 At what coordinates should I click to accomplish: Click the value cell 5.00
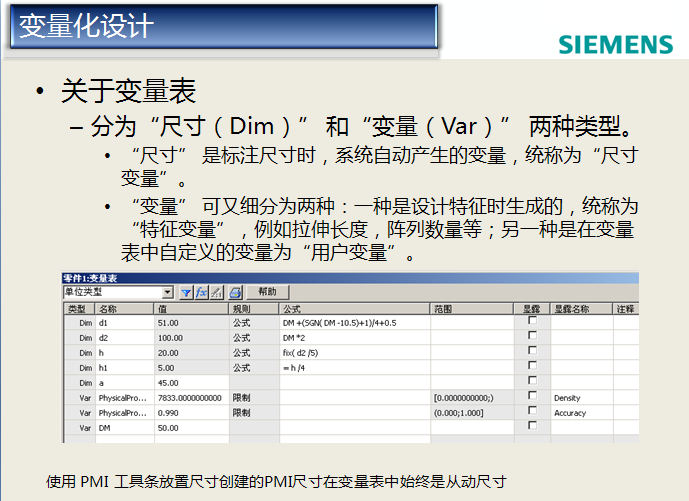click(191, 368)
